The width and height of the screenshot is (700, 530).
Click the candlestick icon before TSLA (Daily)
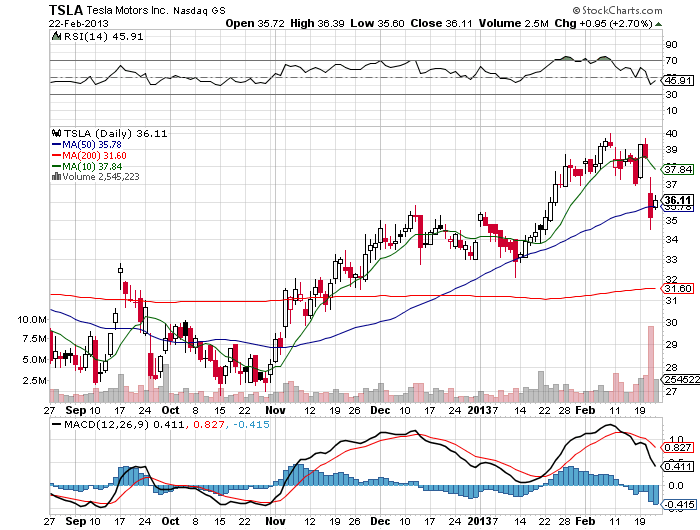(x=57, y=133)
